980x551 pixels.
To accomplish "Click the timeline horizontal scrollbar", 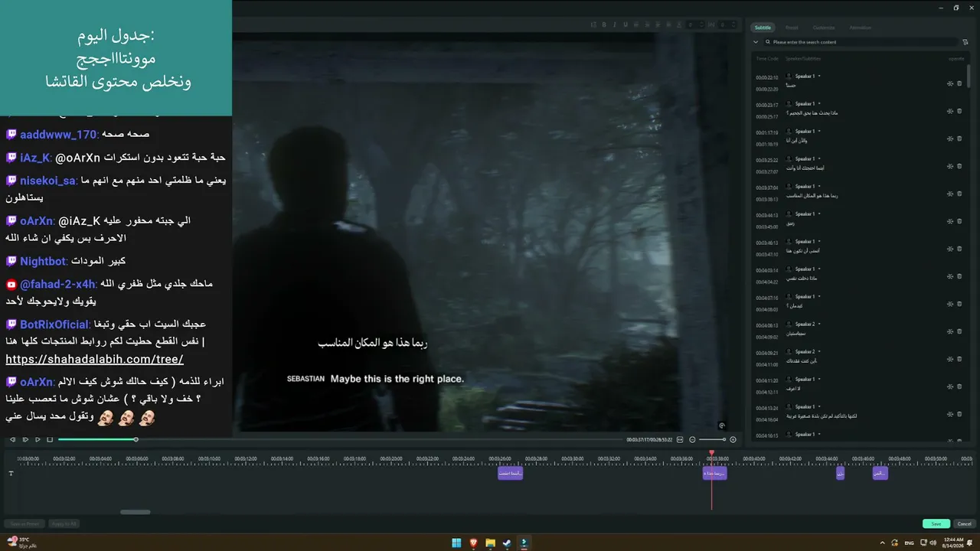I will [136, 512].
